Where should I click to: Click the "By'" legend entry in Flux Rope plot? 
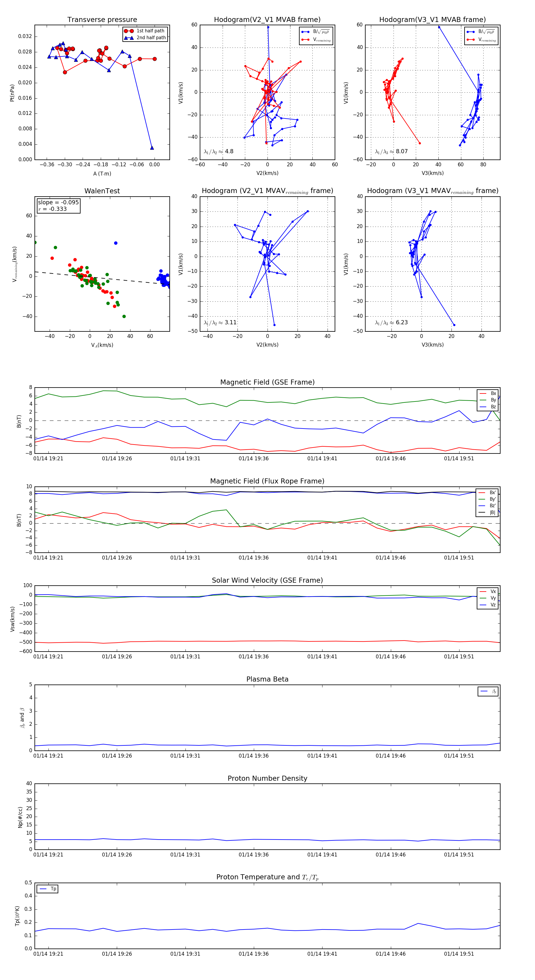click(x=487, y=499)
